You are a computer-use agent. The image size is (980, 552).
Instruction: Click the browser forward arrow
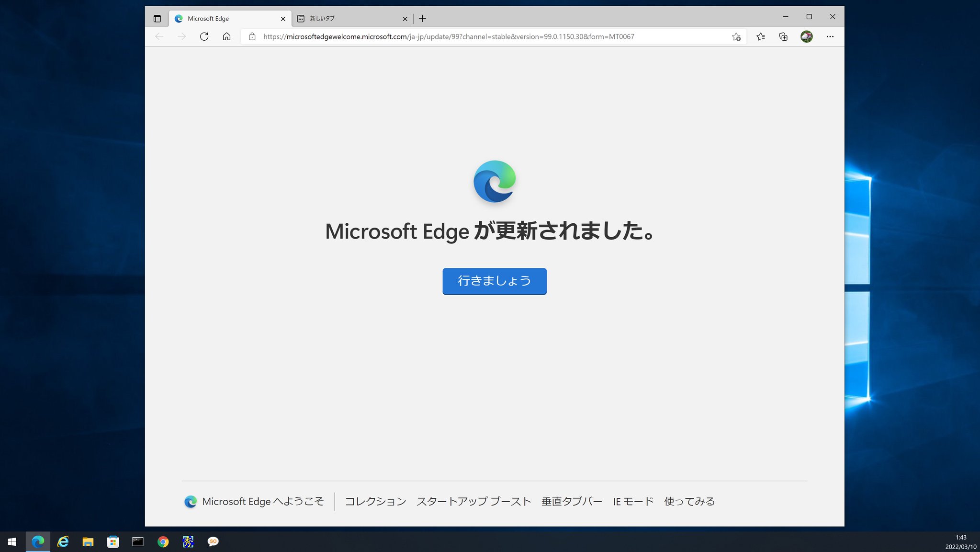pos(181,36)
